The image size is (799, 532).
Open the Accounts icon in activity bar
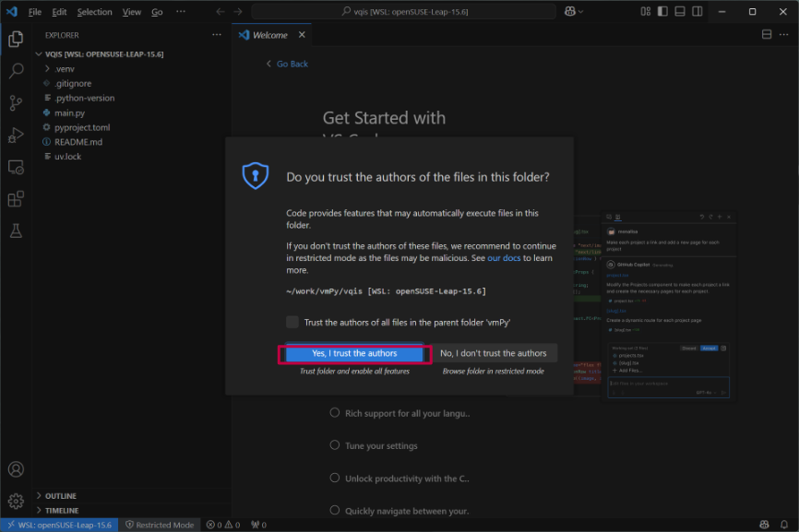16,469
